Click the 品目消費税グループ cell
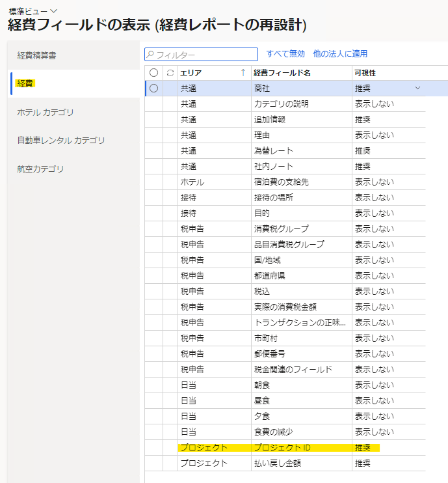The height and width of the screenshot is (483, 448). 302,245
